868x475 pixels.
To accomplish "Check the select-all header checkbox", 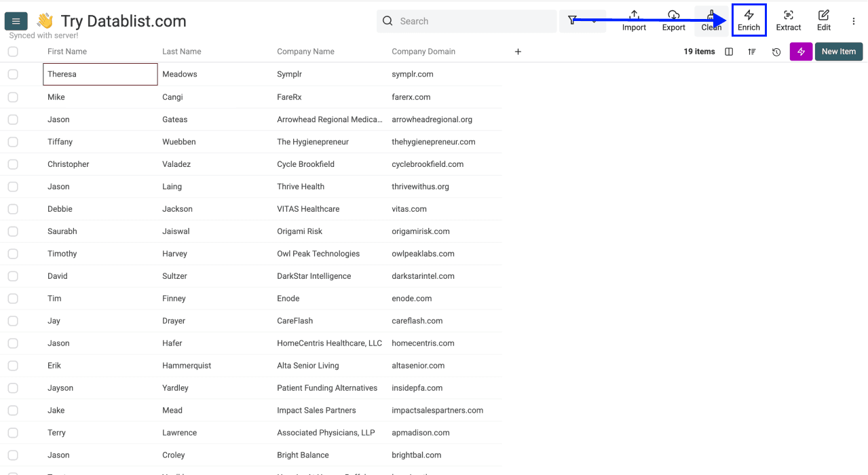I will tap(12, 51).
